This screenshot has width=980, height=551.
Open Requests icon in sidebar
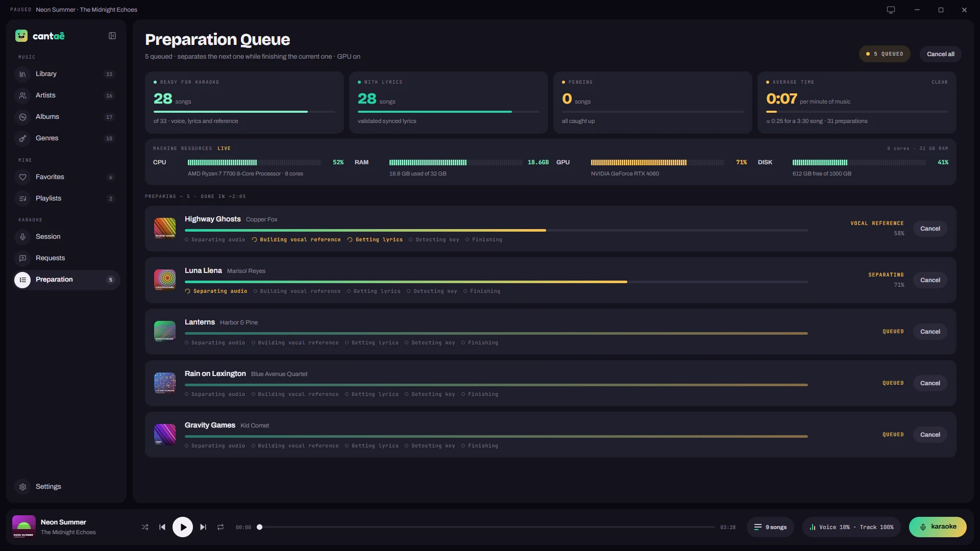[x=22, y=258]
